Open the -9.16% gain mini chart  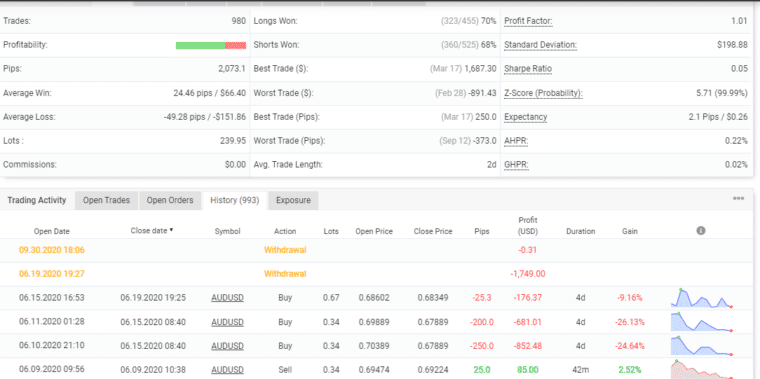coord(702,298)
